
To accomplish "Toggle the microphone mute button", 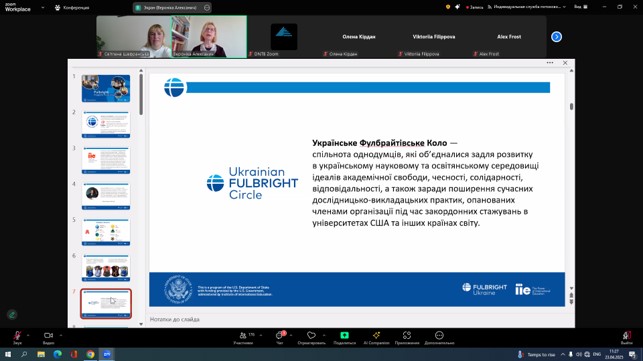I will coord(17,337).
